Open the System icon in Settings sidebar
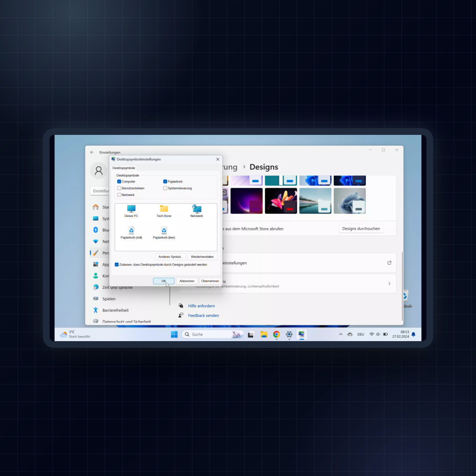 pos(96,219)
